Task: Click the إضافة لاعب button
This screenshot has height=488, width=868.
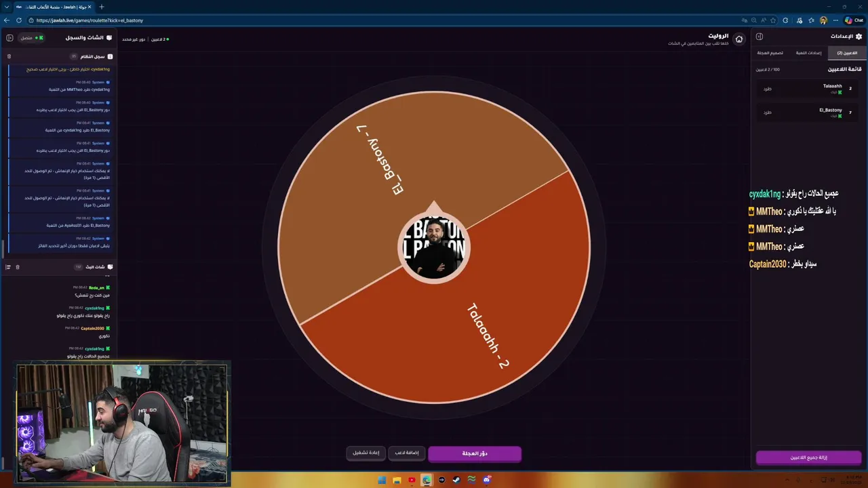Action: click(x=407, y=453)
